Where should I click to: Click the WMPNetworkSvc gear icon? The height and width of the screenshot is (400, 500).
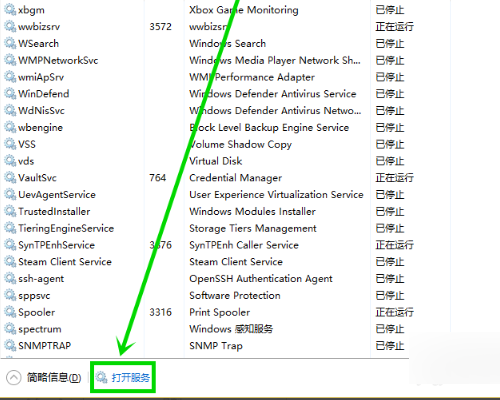pyautogui.click(x=10, y=60)
